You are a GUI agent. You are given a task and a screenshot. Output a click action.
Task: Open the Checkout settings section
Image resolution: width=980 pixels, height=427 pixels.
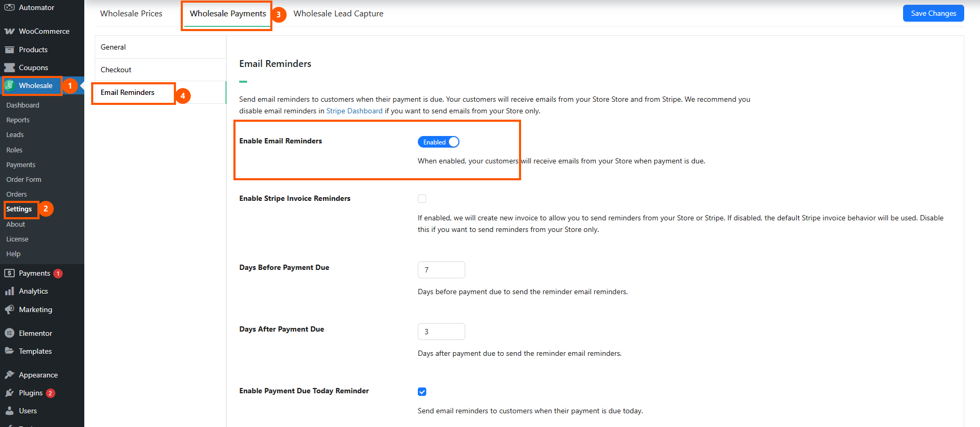(160, 70)
